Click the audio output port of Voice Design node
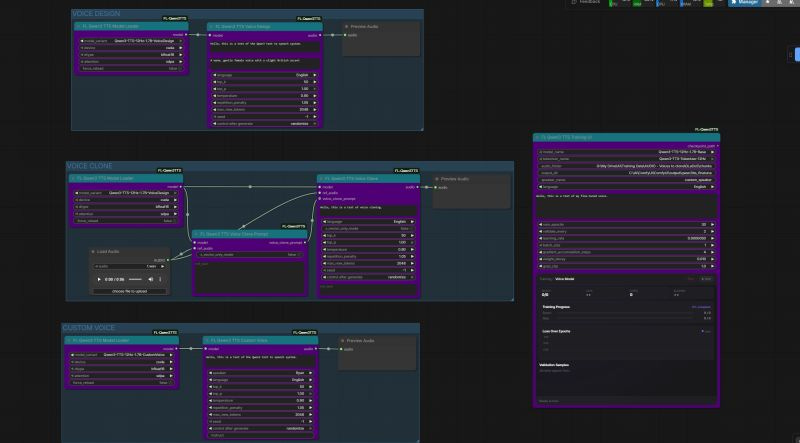Viewport: 800px width, 443px height. pyautogui.click(x=319, y=36)
